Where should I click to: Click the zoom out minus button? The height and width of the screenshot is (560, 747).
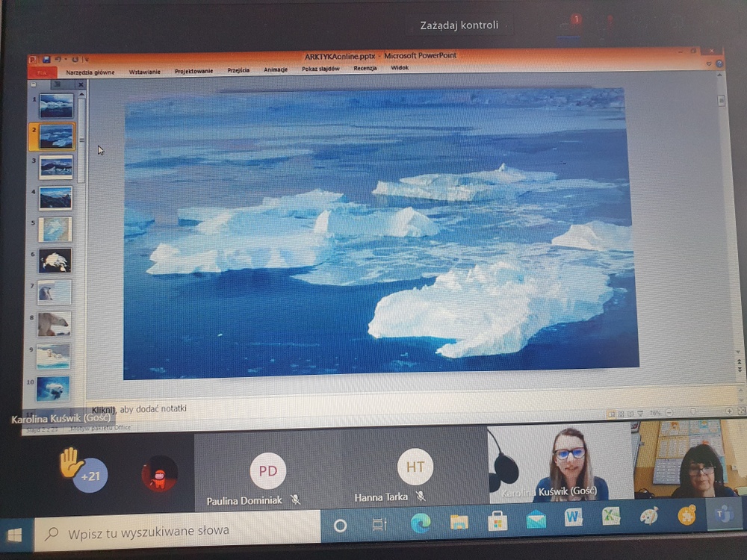669,412
